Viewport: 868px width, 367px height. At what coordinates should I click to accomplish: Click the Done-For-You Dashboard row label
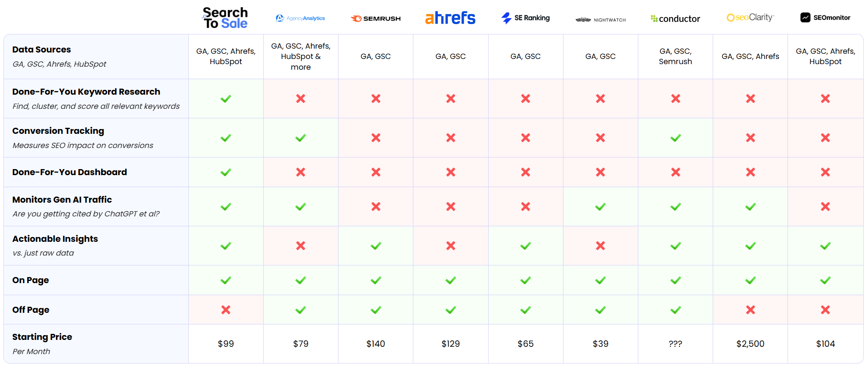coord(70,172)
